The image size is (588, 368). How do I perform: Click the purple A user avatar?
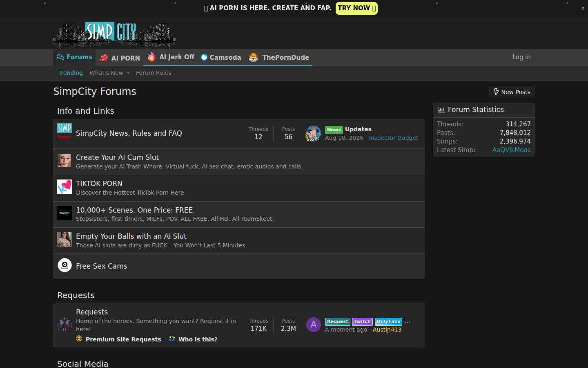coord(313,325)
